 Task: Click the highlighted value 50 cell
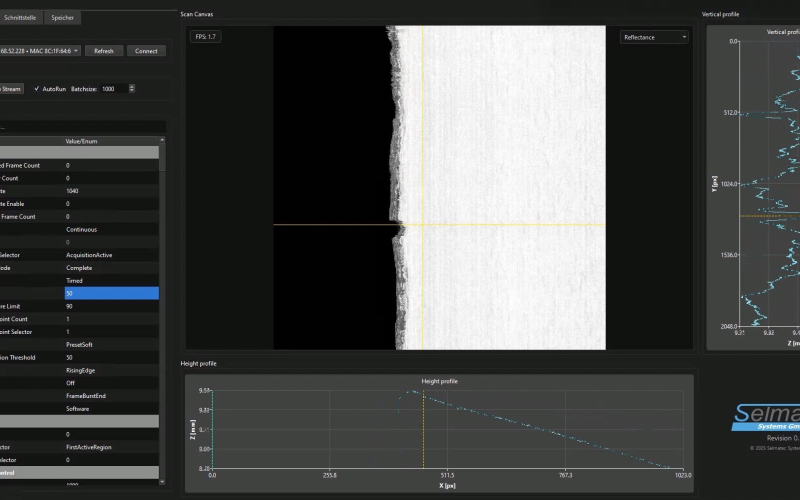[111, 293]
